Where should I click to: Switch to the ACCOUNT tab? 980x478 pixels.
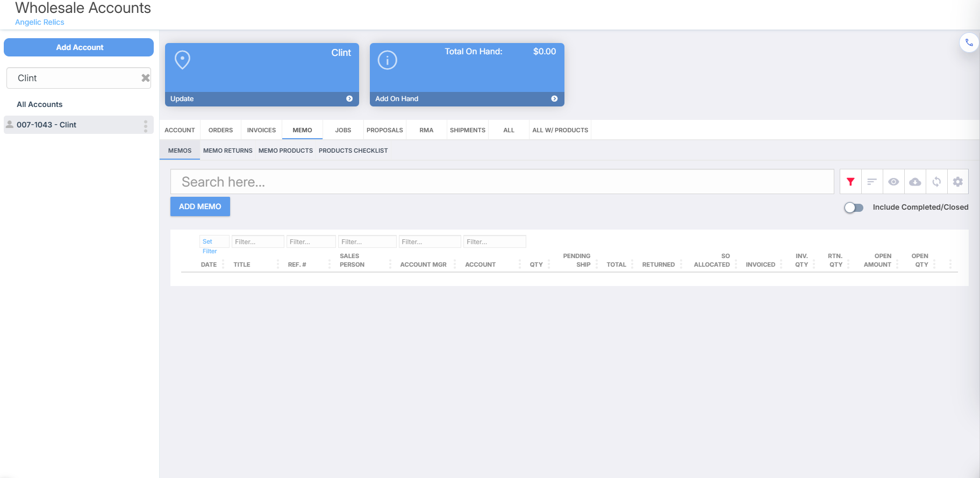click(x=180, y=130)
